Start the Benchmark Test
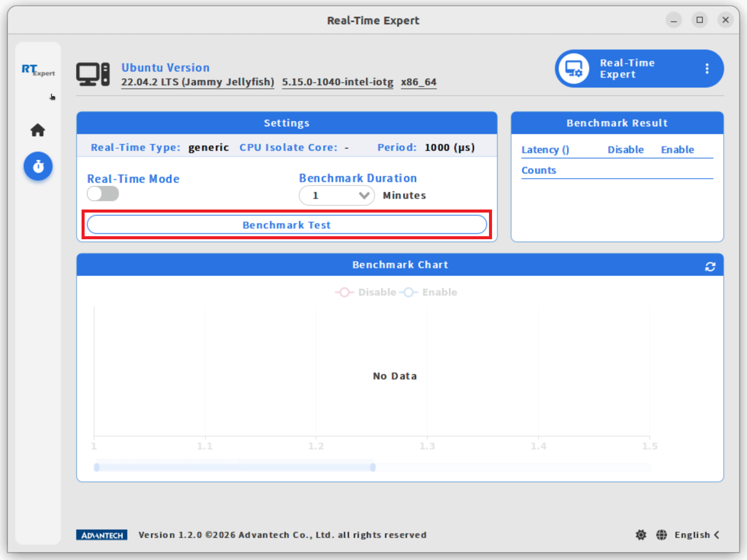Viewport: 747px width, 560px height. click(287, 225)
